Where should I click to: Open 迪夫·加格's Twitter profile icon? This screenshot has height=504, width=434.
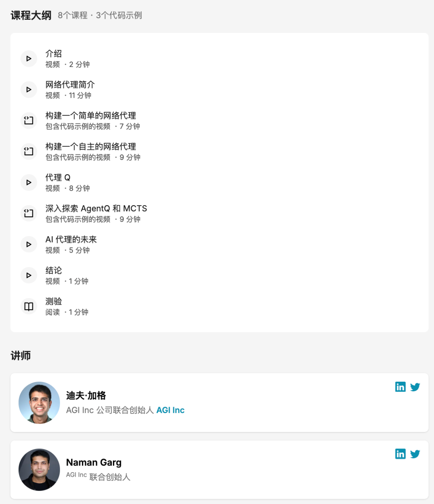pos(415,387)
